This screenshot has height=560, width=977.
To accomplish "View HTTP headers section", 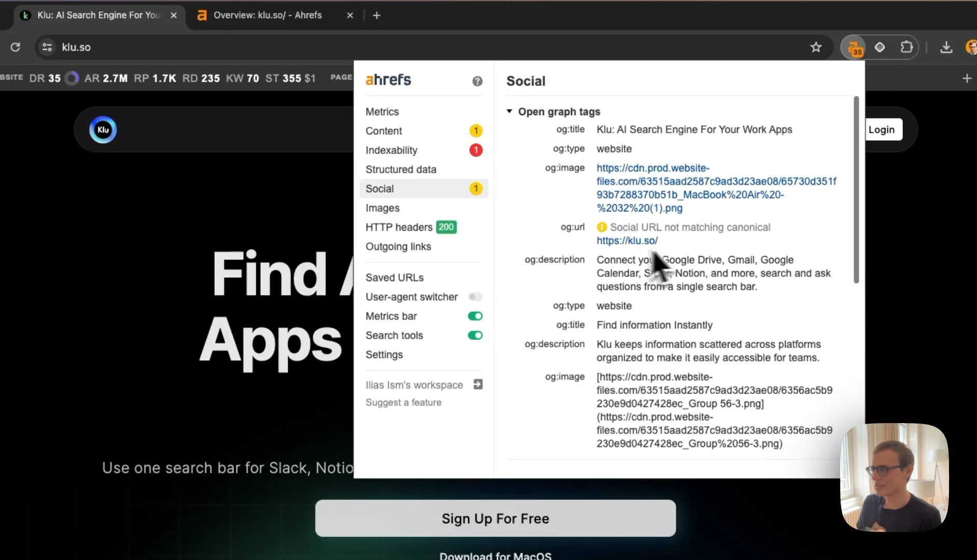I will 424,227.
